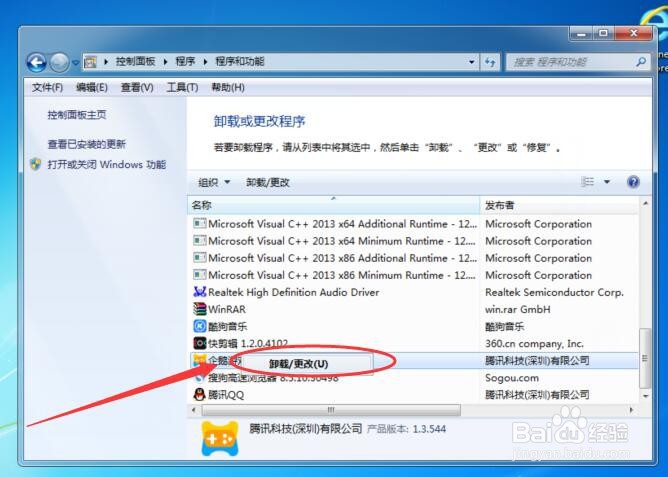Click the magnifier search icon

(641, 62)
